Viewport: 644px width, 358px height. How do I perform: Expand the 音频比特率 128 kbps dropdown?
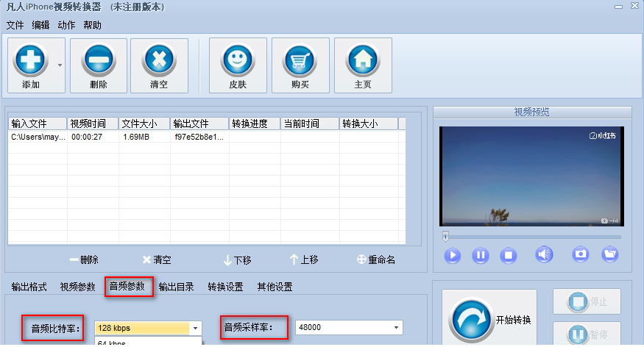click(195, 328)
